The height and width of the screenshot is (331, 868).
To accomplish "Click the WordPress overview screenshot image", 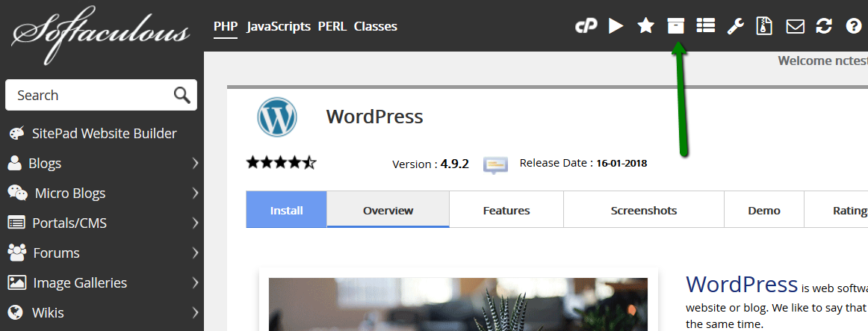I will 458,304.
